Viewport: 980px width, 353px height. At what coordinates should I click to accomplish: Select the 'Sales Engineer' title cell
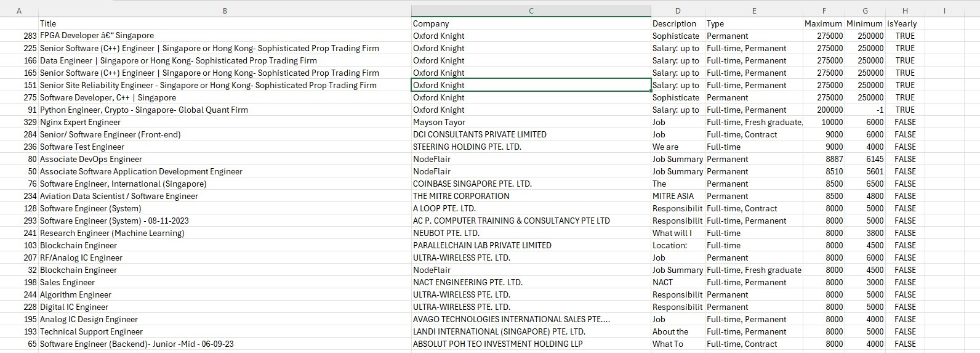click(x=67, y=282)
